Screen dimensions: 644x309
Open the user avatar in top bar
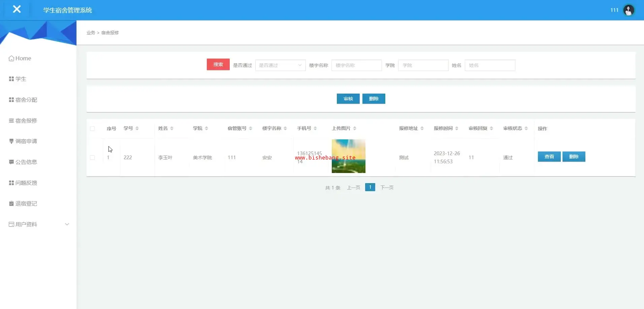(x=629, y=10)
